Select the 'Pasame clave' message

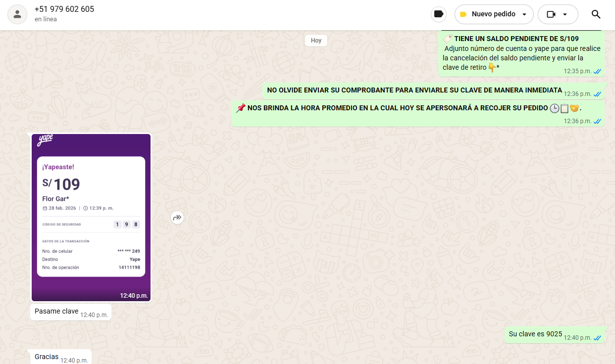[x=56, y=311]
